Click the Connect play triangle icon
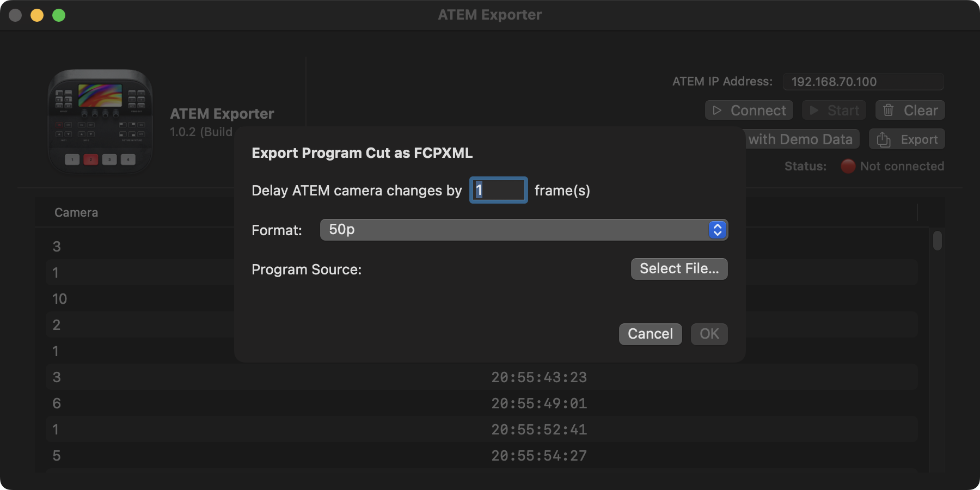 (717, 111)
